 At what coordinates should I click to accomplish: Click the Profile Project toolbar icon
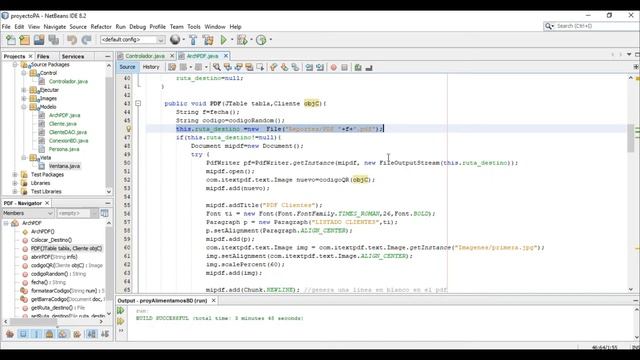(261, 40)
